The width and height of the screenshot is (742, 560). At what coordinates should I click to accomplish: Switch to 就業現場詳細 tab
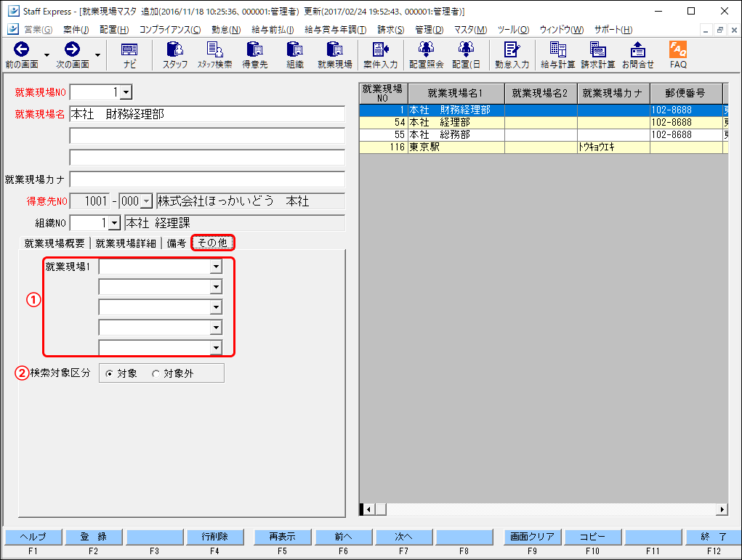(x=126, y=243)
